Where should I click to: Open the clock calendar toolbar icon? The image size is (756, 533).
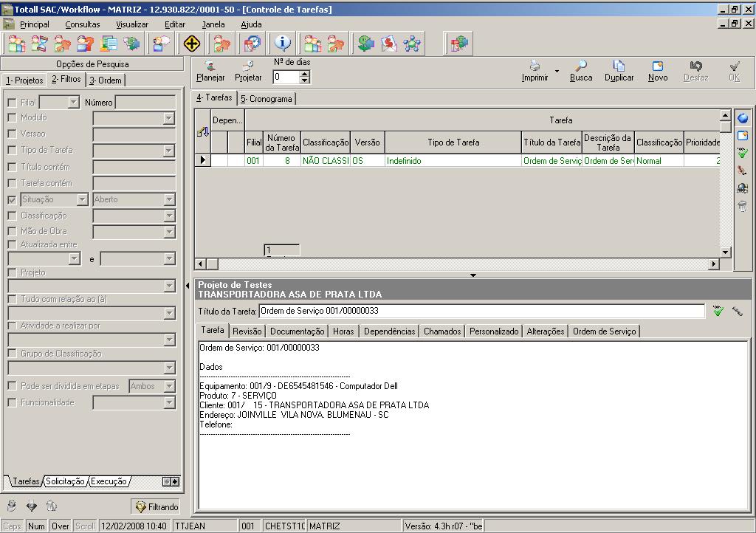(x=252, y=44)
